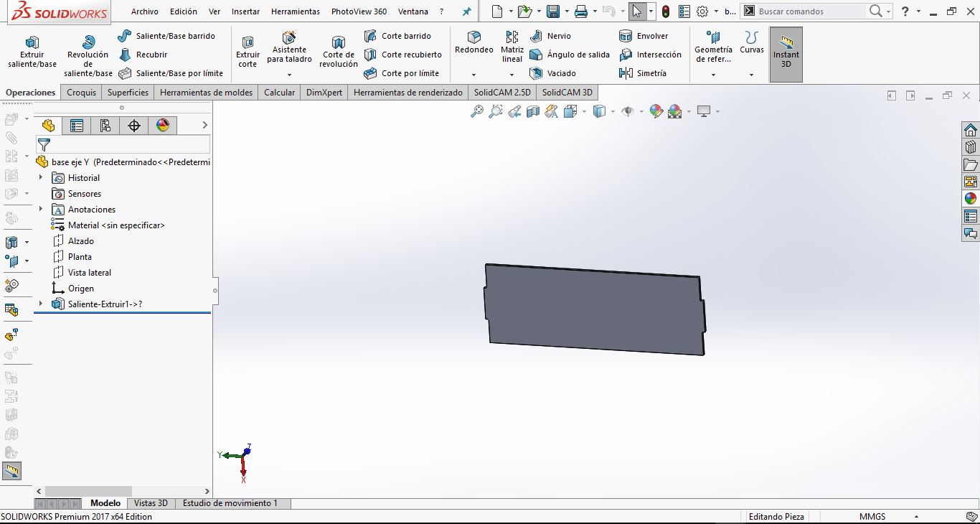Open the DisplayManager color ball tab
Viewport: 980px width, 524px height.
click(x=163, y=126)
